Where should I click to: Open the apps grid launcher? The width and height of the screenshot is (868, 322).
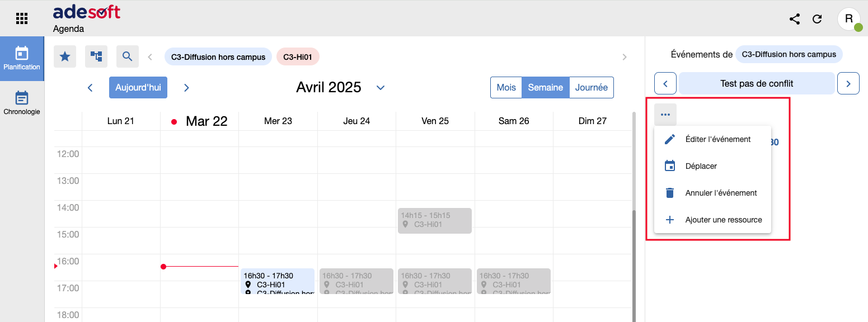pos(22,18)
